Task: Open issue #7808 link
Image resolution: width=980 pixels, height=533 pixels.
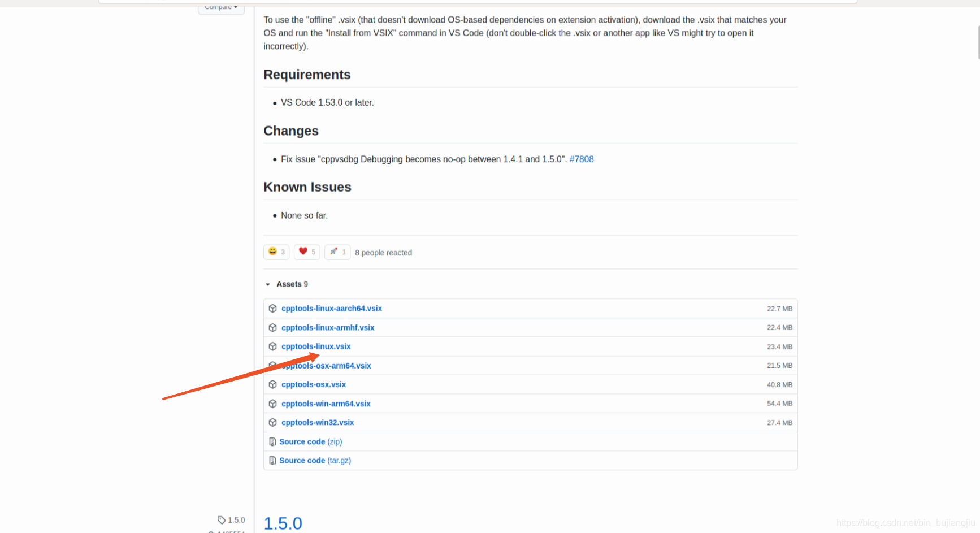Action: point(582,159)
